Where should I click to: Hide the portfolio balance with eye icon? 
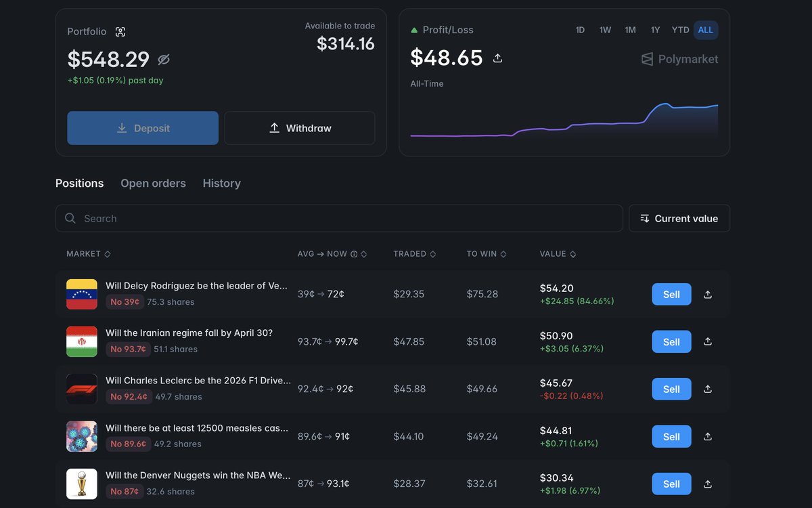click(x=164, y=60)
